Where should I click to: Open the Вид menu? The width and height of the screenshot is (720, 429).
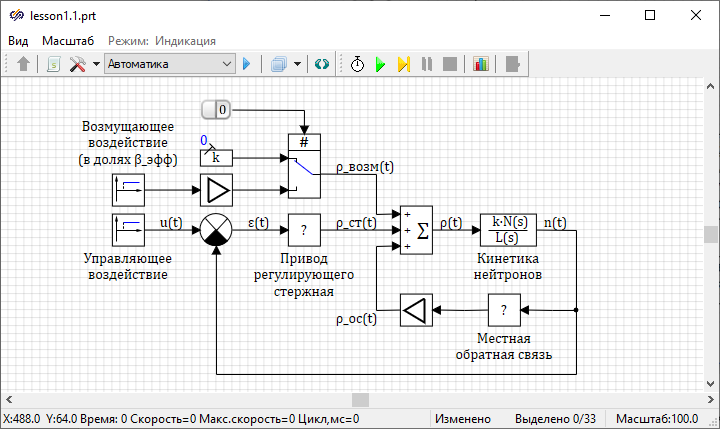point(18,41)
